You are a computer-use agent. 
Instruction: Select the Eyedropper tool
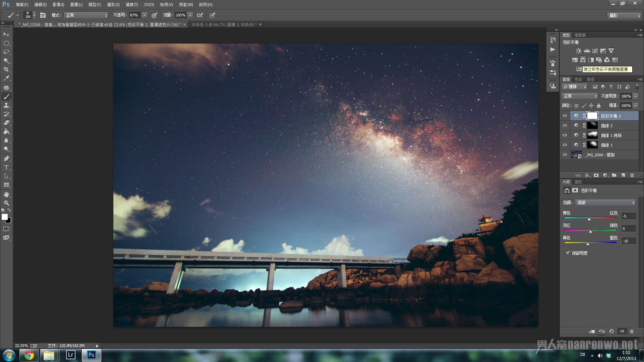6,78
